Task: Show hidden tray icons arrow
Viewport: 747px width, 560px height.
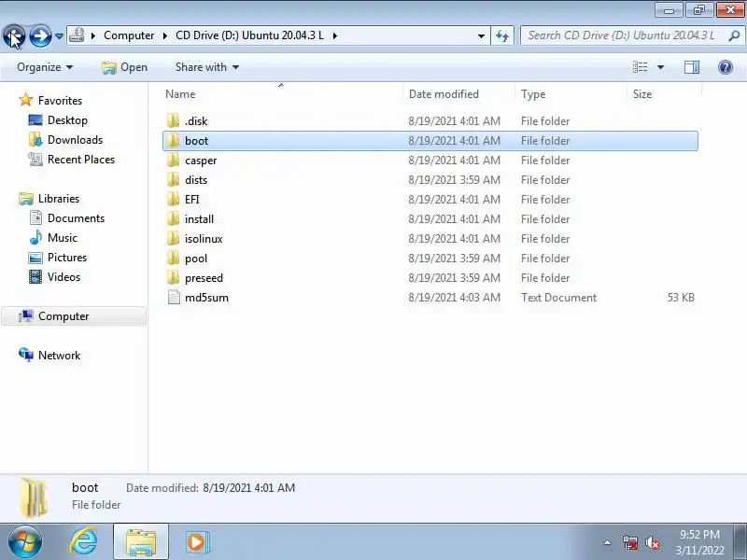Action: [x=607, y=542]
